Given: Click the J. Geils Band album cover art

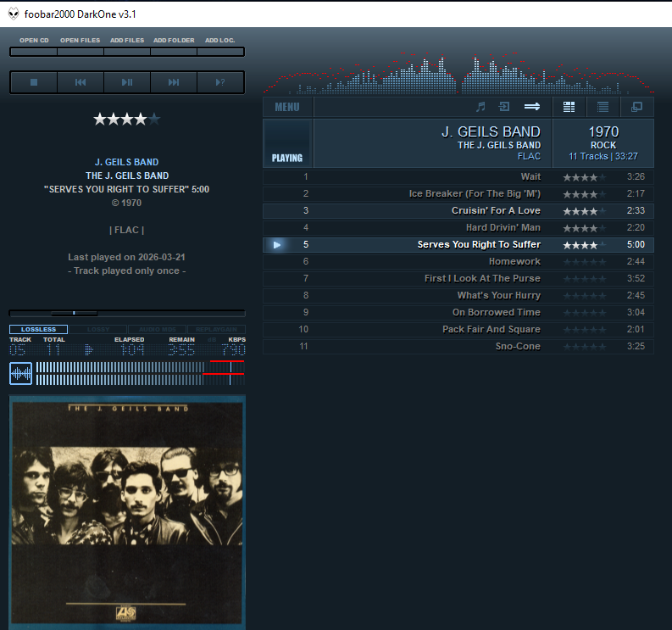Looking at the screenshot, I should (127, 512).
